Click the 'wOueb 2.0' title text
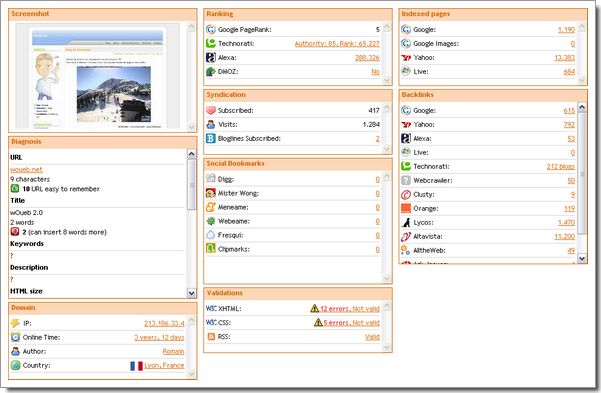This screenshot has width=601, height=393. [x=26, y=212]
